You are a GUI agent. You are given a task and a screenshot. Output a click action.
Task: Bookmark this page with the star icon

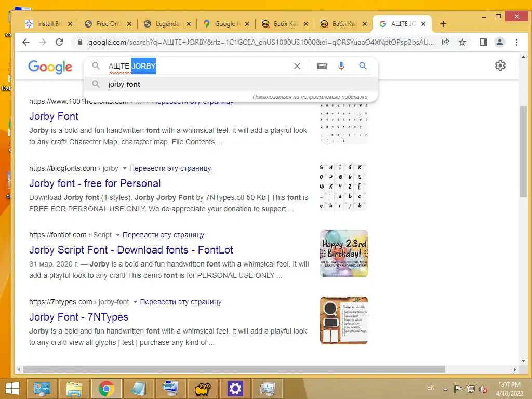point(462,42)
